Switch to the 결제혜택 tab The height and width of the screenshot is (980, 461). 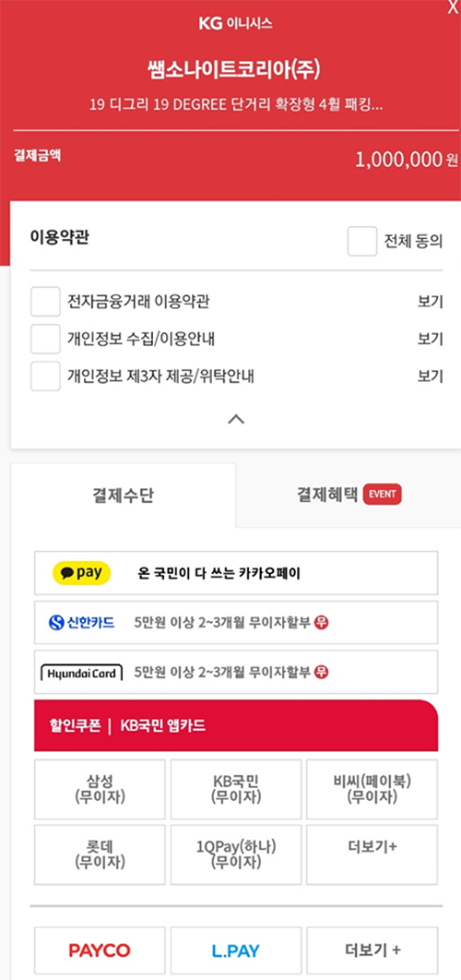click(349, 495)
